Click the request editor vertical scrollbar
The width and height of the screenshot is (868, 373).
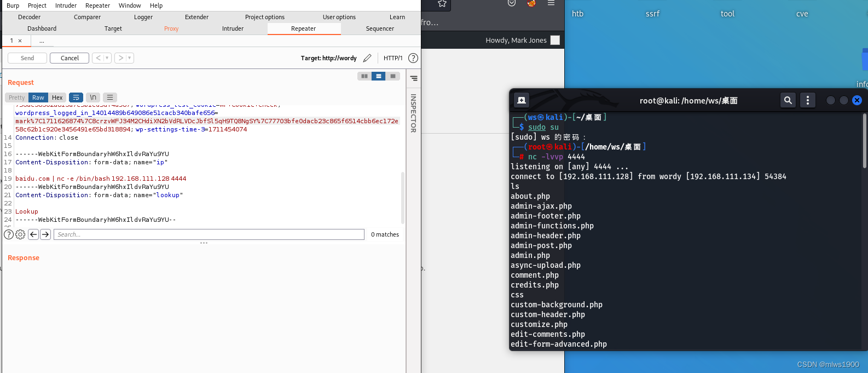click(403, 197)
